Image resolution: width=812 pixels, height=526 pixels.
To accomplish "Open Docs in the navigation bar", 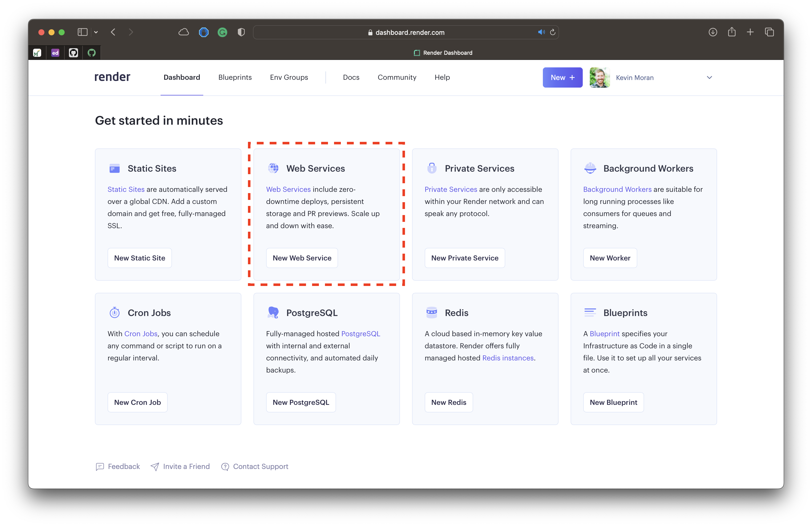I will coord(351,77).
